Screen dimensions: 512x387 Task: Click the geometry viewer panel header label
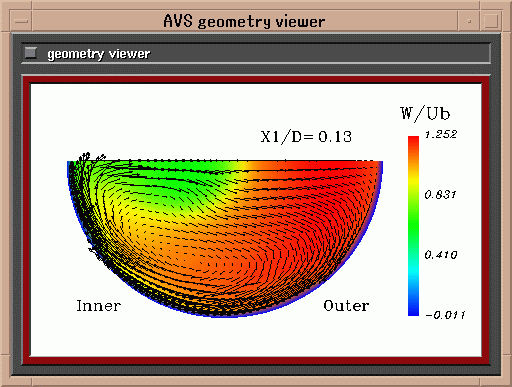pyautogui.click(x=99, y=54)
